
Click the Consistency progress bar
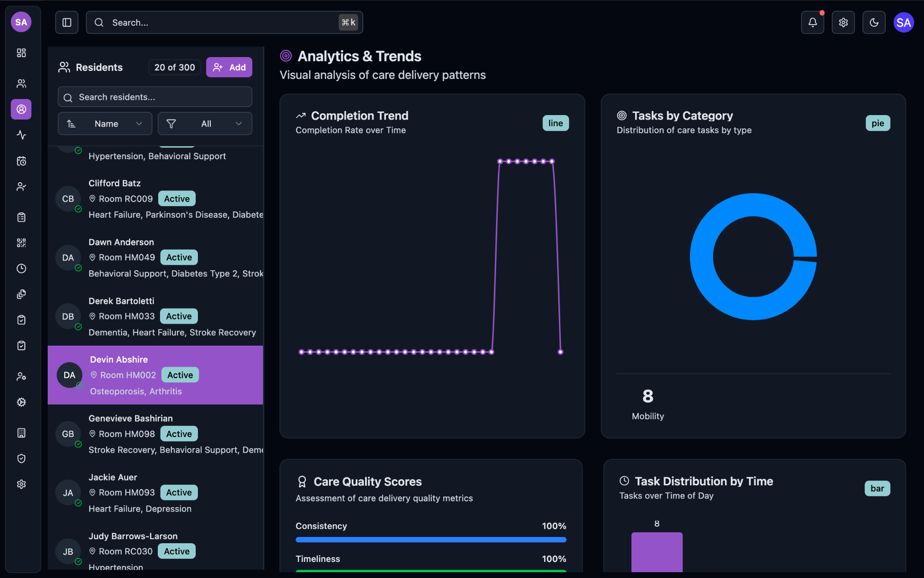(431, 540)
